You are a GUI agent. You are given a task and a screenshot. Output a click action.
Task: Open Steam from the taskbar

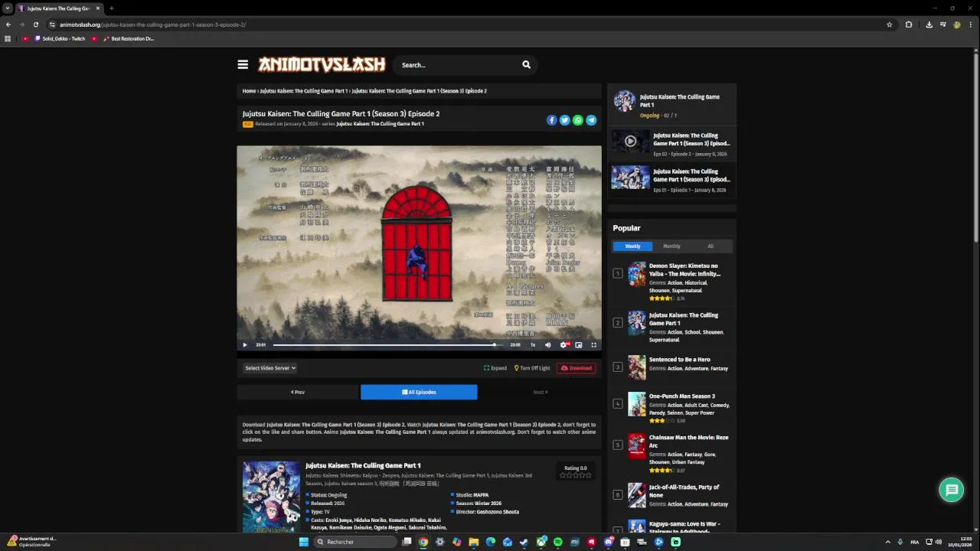(x=524, y=542)
